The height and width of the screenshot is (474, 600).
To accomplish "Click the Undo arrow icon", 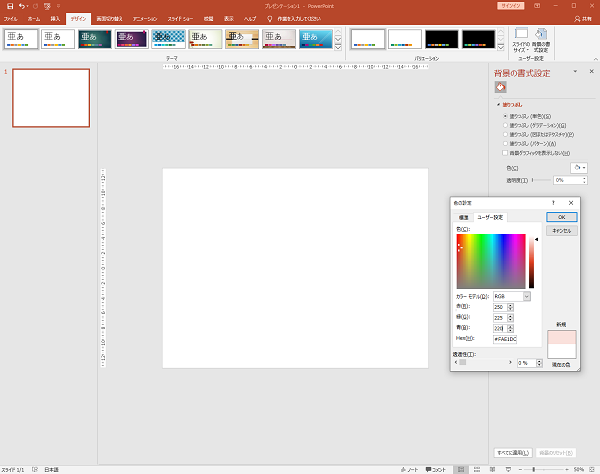I will 22,6.
